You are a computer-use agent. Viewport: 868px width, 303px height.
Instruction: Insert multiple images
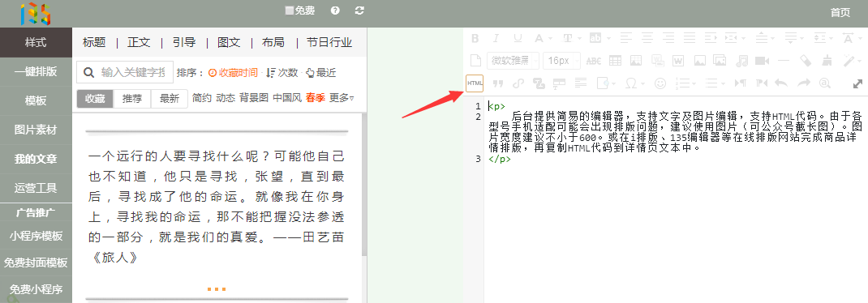(x=720, y=60)
